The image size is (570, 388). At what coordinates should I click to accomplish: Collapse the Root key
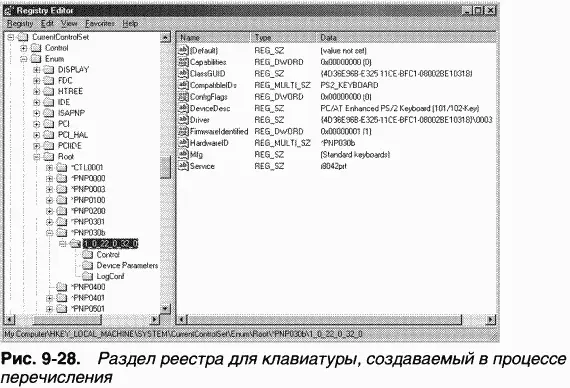(x=36, y=157)
